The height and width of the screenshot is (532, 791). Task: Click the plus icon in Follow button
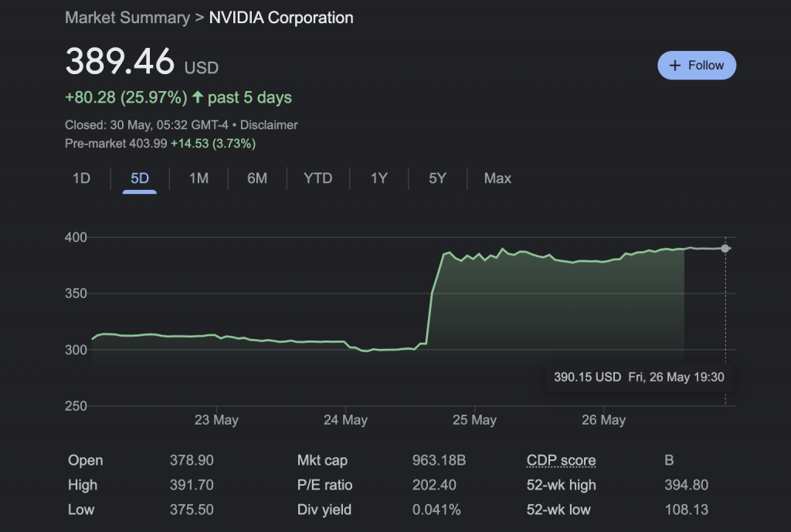click(x=674, y=66)
